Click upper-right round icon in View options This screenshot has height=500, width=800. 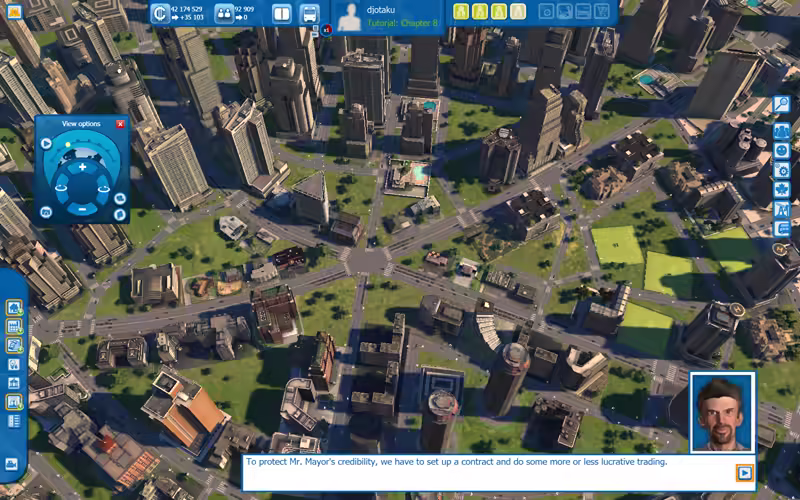pos(120,198)
